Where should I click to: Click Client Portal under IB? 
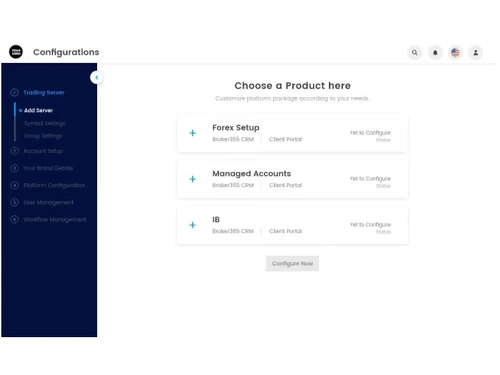285,231
